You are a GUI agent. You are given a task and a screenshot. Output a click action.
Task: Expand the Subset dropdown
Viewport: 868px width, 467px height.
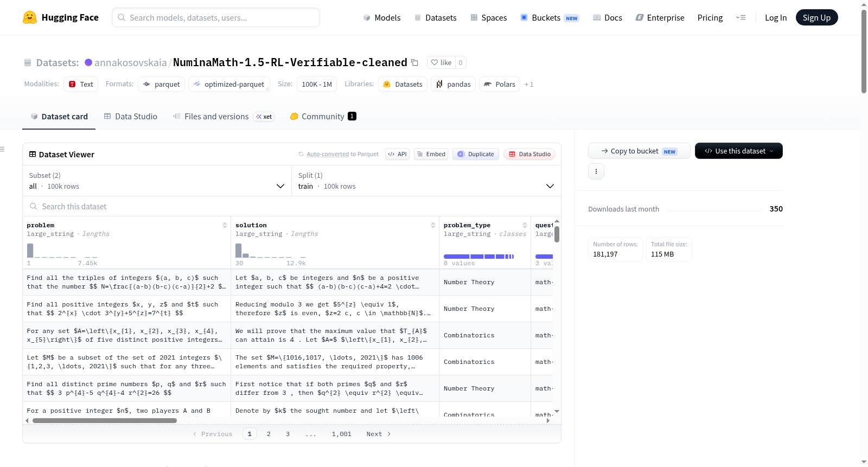(x=156, y=181)
